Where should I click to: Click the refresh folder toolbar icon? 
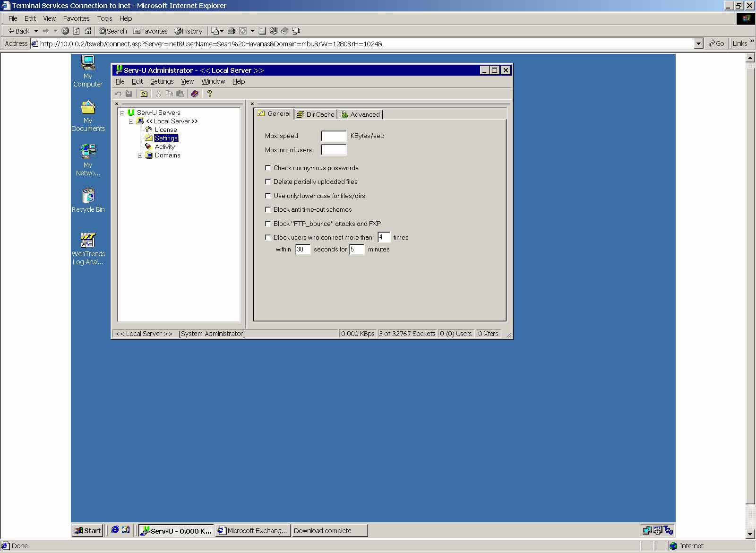click(x=144, y=94)
